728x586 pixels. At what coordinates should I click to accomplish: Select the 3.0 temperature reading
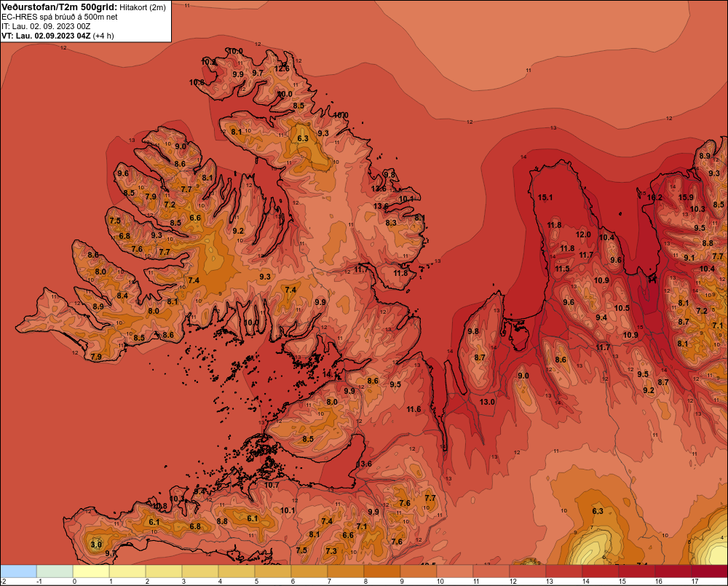click(96, 545)
